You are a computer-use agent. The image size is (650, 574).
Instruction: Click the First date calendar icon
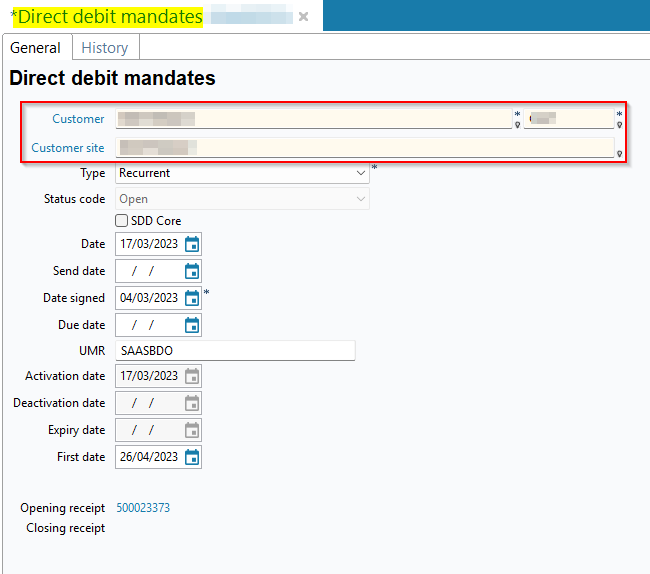tap(192, 457)
